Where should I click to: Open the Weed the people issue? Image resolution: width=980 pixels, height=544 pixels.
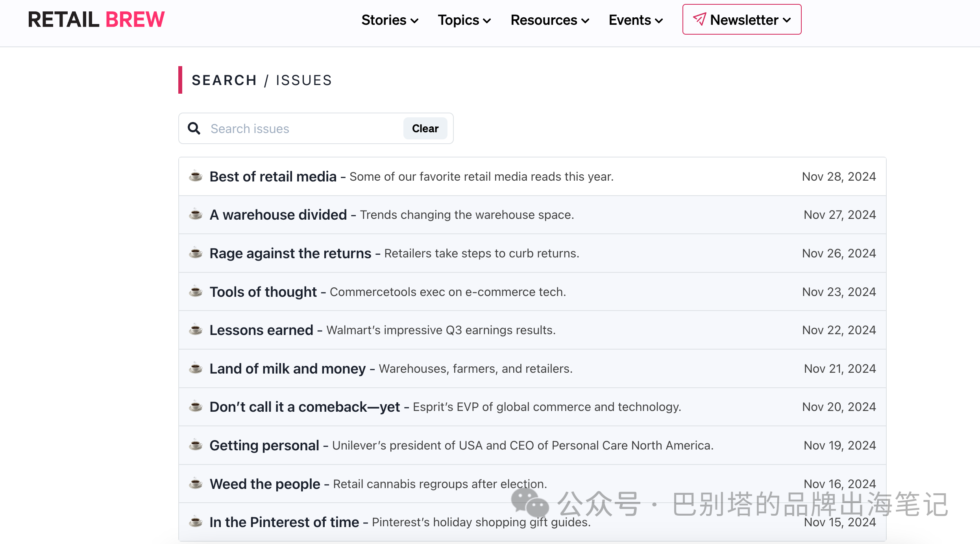pyautogui.click(x=533, y=484)
